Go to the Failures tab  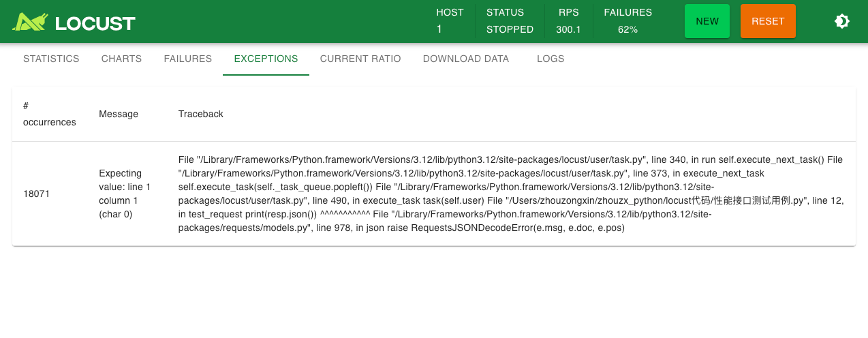point(188,59)
